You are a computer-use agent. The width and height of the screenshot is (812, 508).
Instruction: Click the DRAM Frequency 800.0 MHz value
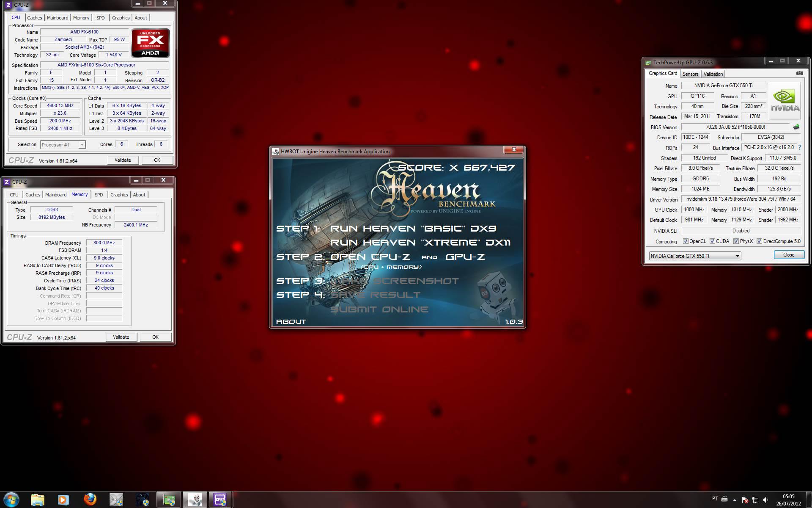tap(104, 243)
